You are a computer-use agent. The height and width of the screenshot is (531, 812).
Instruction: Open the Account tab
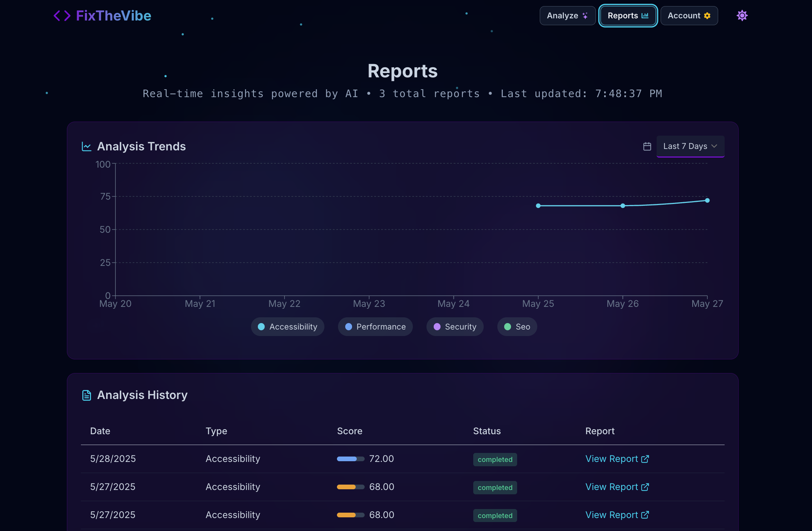[x=689, y=16]
